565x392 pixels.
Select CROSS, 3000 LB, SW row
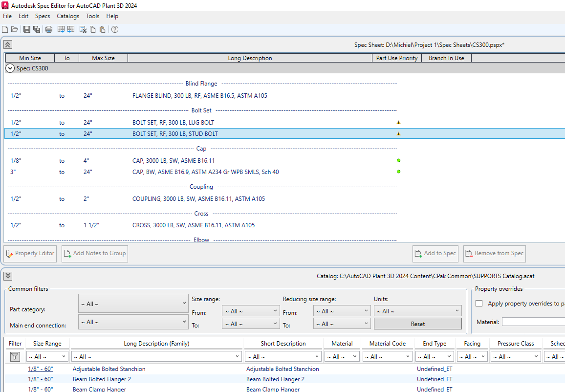284,225
